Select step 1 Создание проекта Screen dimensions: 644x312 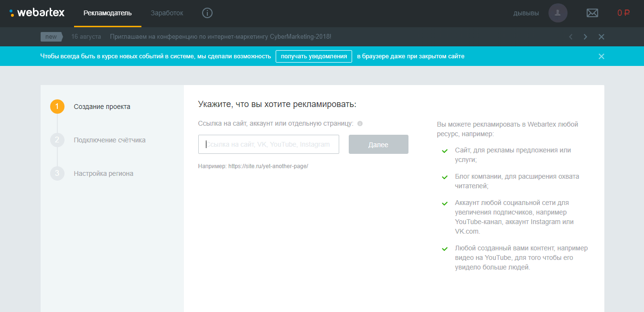102,107
